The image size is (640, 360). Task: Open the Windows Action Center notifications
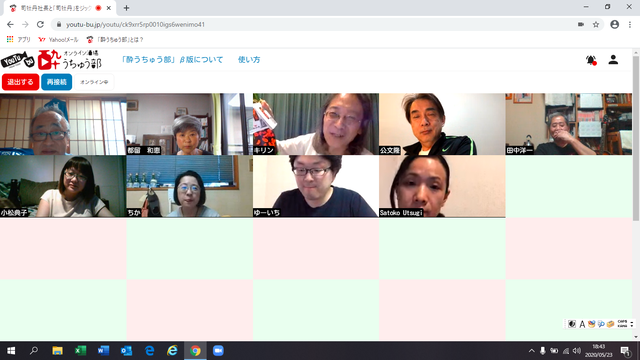[625, 351]
